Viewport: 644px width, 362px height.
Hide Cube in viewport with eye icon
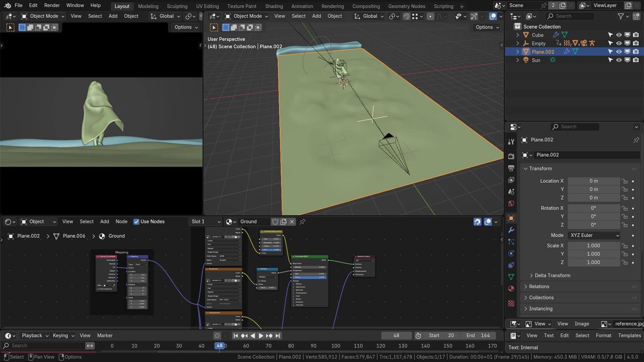619,35
